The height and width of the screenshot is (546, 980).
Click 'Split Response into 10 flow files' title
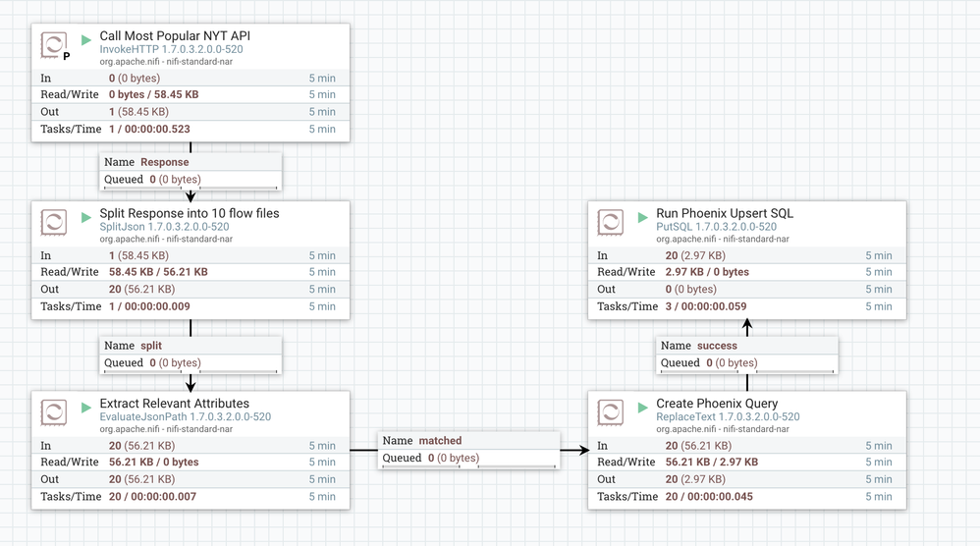pyautogui.click(x=190, y=213)
